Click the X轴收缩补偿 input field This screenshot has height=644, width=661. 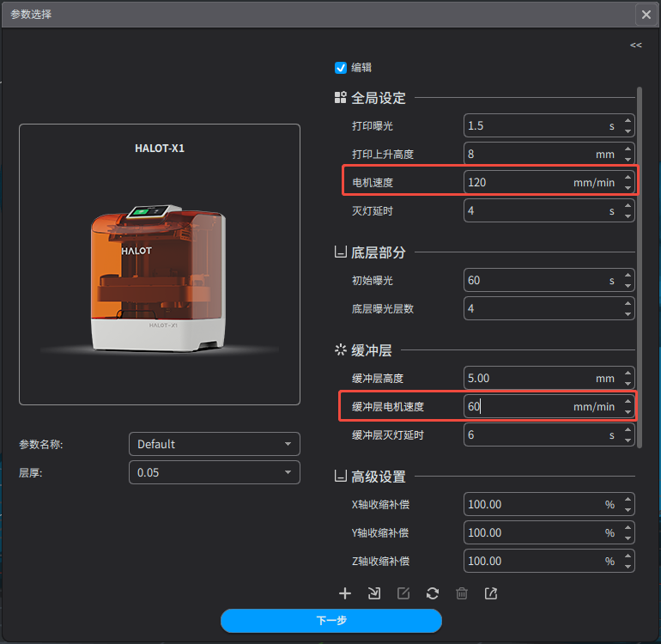[549, 504]
